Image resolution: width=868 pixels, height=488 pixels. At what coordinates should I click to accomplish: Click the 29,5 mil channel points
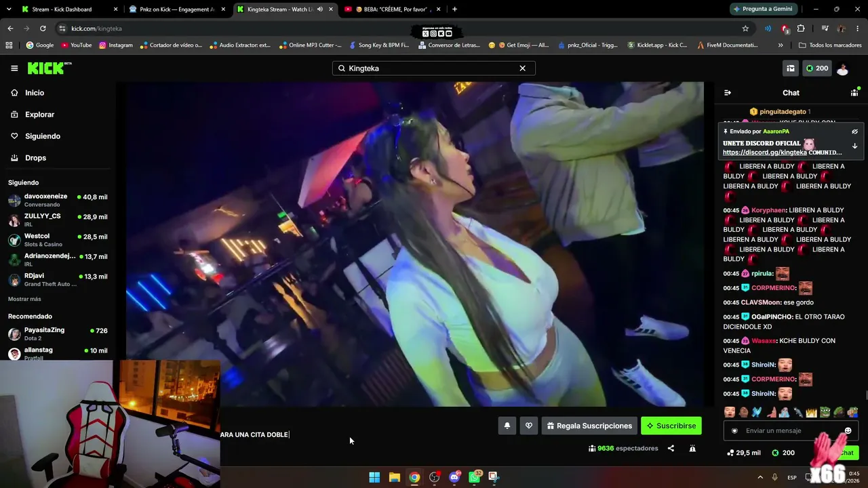point(743,453)
